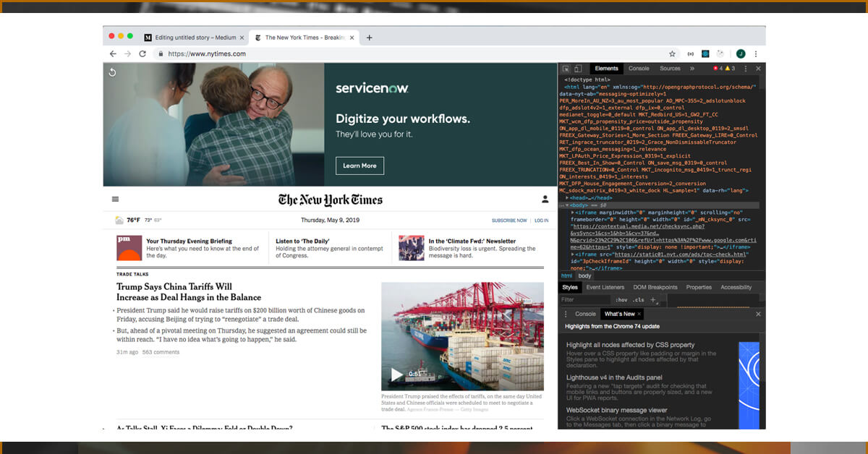
Task: Click the weather icon near 76°F
Action: coord(119,220)
